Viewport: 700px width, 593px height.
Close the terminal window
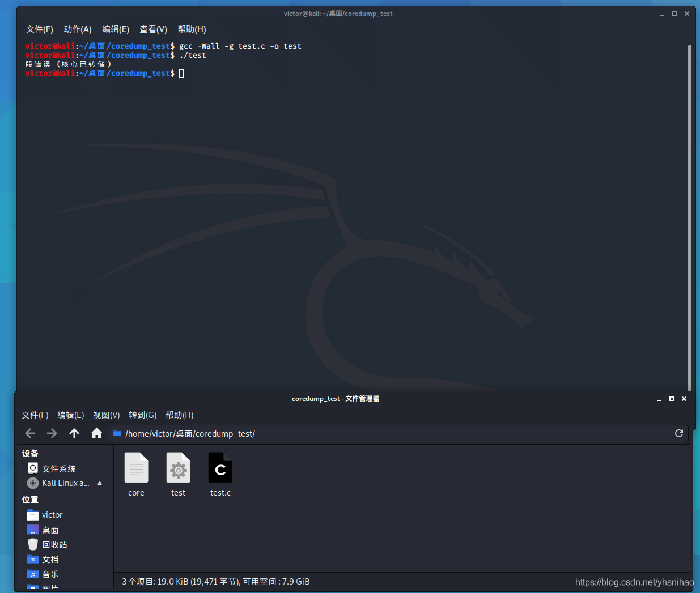click(x=687, y=14)
